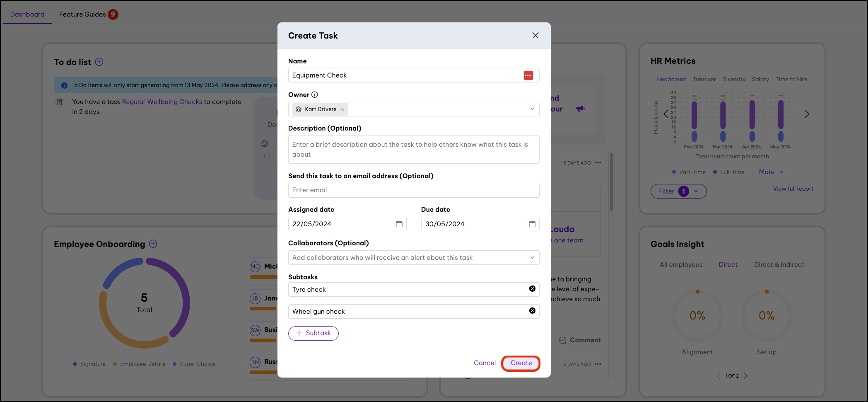This screenshot has width=868, height=402.
Task: Open the Assigned date calendar picker
Action: [399, 224]
